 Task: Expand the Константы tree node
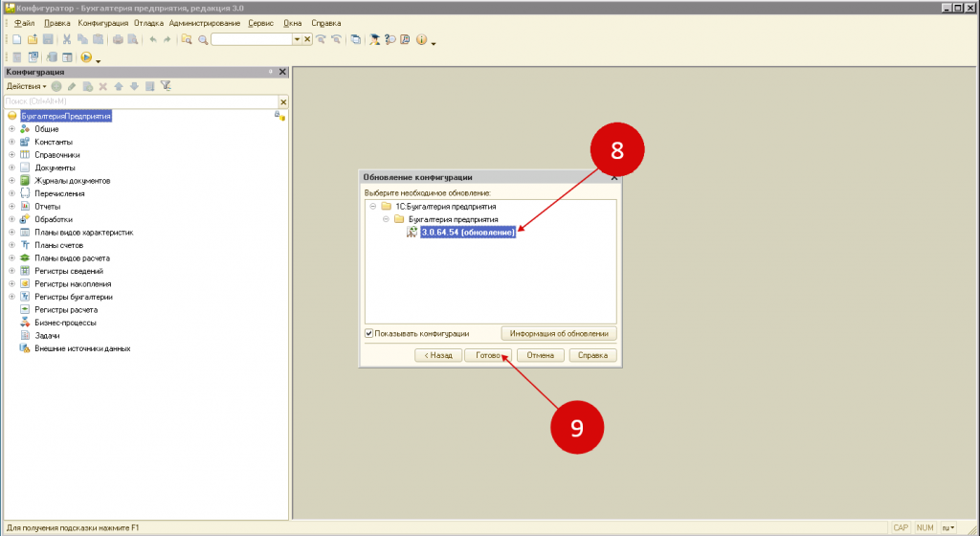click(x=11, y=142)
